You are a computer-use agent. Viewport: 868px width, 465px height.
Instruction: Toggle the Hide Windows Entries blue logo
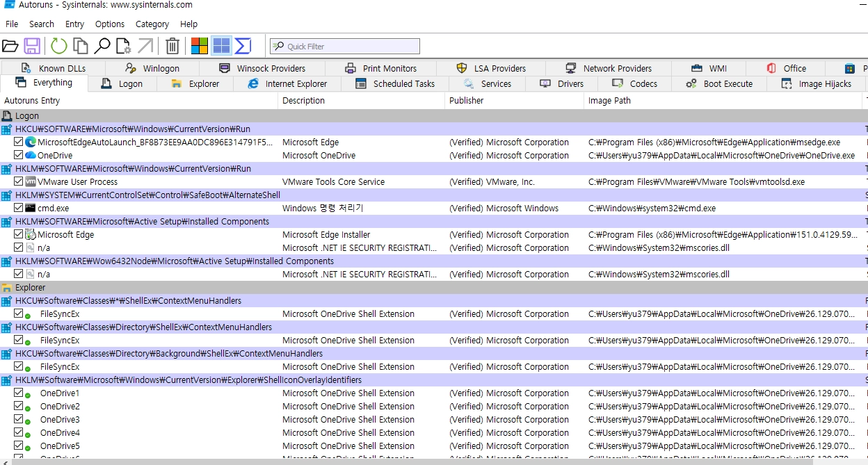pyautogui.click(x=221, y=47)
